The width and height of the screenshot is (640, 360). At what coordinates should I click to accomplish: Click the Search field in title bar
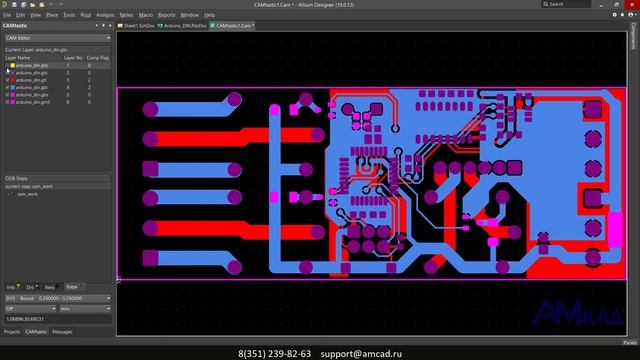(567, 4)
